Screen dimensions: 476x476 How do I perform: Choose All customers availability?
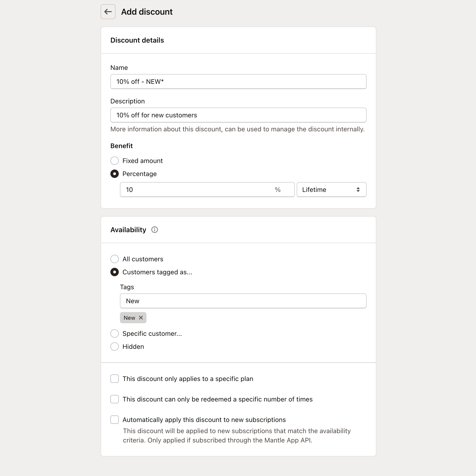(x=115, y=259)
